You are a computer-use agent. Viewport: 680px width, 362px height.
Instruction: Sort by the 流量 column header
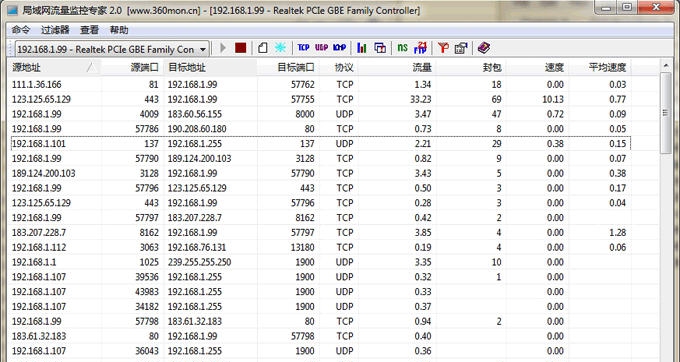pyautogui.click(x=397, y=68)
